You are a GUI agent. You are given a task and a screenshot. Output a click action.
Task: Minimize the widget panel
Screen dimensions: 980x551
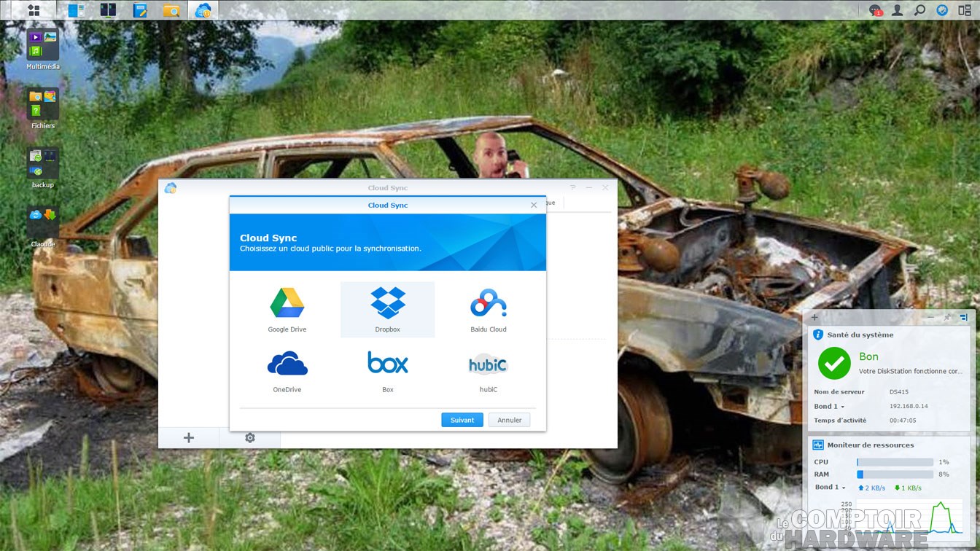click(930, 318)
